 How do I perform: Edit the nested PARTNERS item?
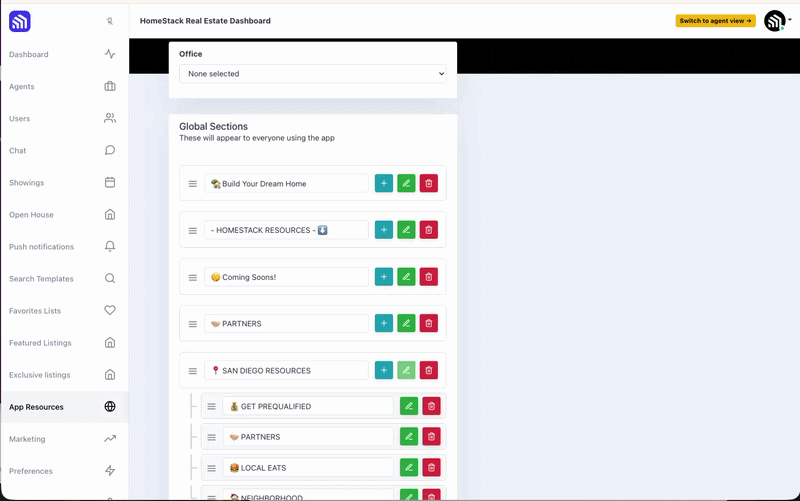[x=409, y=437]
